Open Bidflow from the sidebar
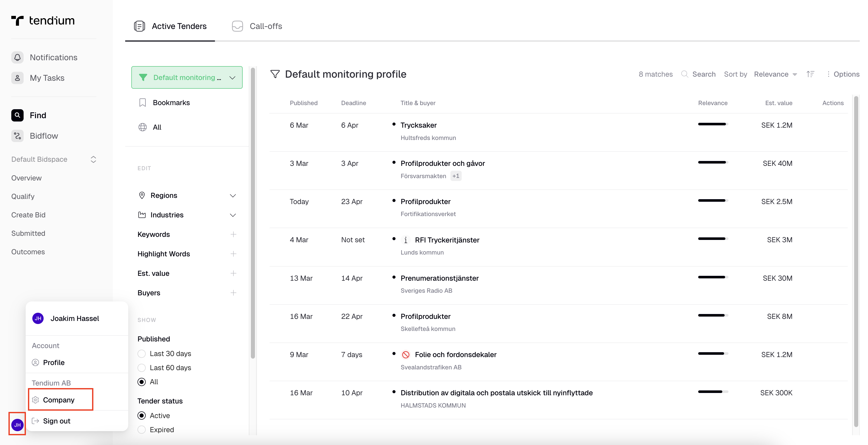The image size is (868, 445). tap(44, 136)
